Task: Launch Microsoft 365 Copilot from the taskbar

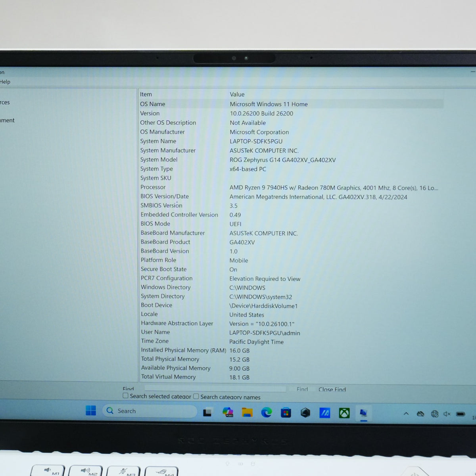Action: pyautogui.click(x=228, y=412)
